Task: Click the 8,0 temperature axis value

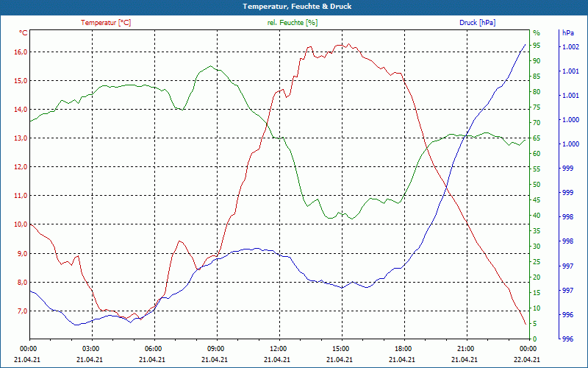Action: (21, 283)
